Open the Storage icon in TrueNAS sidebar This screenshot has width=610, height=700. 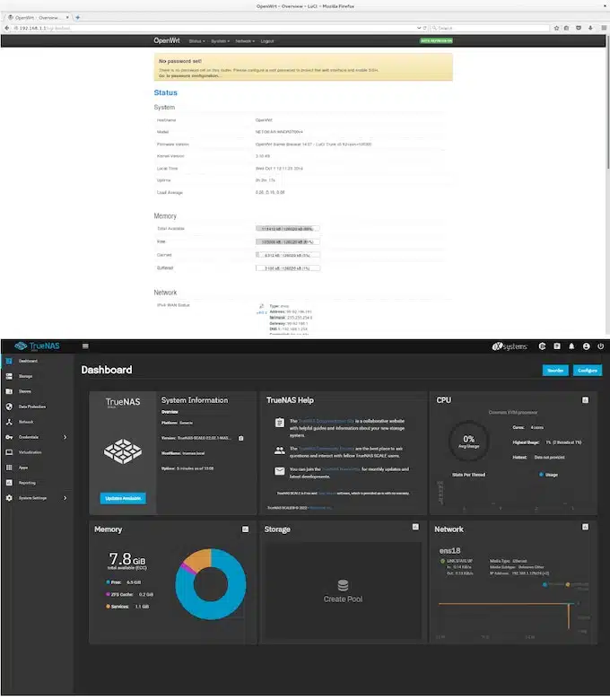(9, 376)
